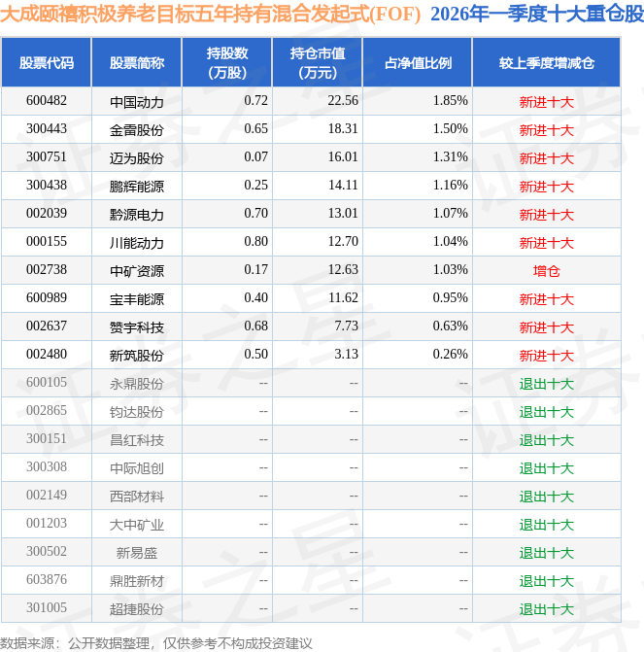Select stock code 600989
This screenshot has width=644, height=652.
click(x=47, y=298)
